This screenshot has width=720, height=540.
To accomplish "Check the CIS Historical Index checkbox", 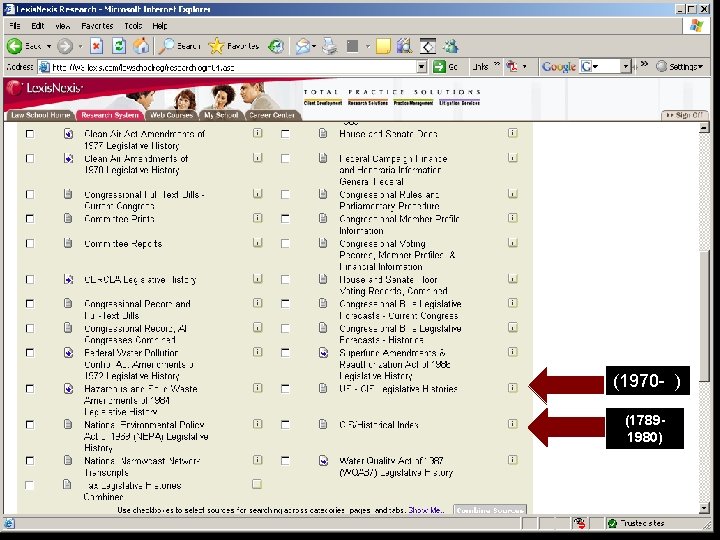I will 285,425.
